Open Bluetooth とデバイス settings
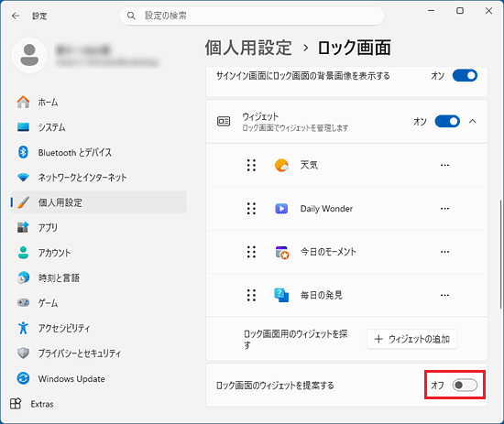Viewport: 504px width, 424px height. tap(99, 152)
